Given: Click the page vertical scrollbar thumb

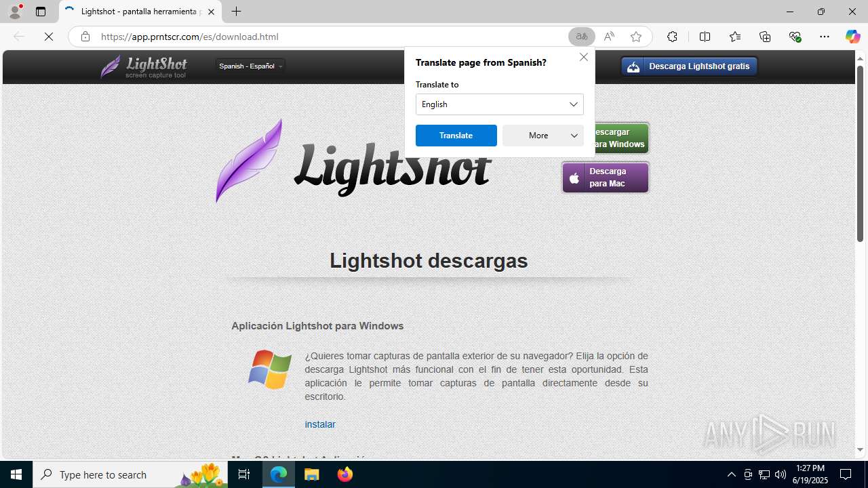Looking at the screenshot, I should pos(860,153).
